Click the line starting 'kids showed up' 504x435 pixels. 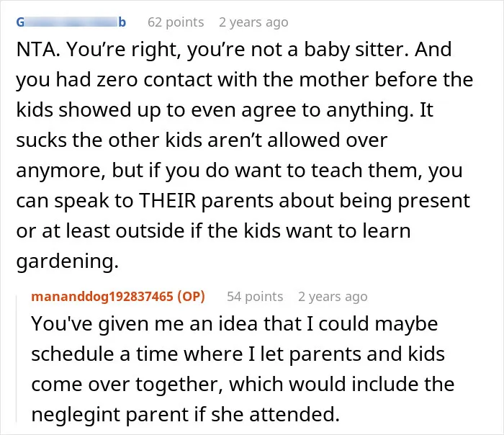[225, 110]
